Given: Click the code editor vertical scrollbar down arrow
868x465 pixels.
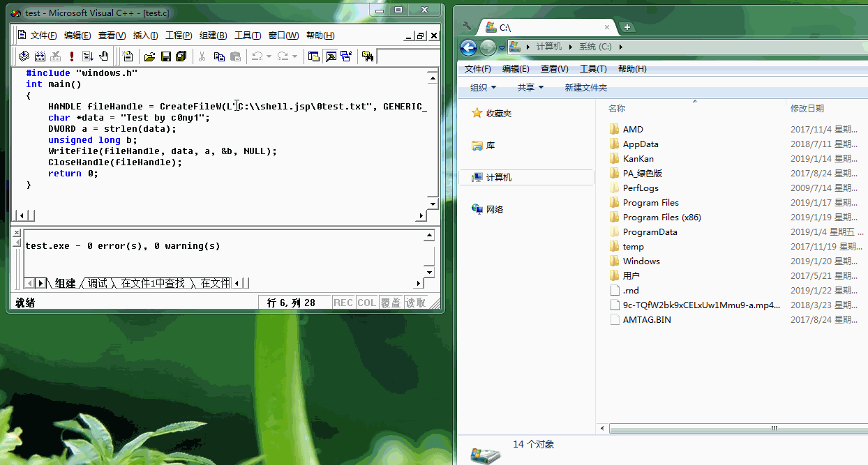Looking at the screenshot, I should coord(433,204).
